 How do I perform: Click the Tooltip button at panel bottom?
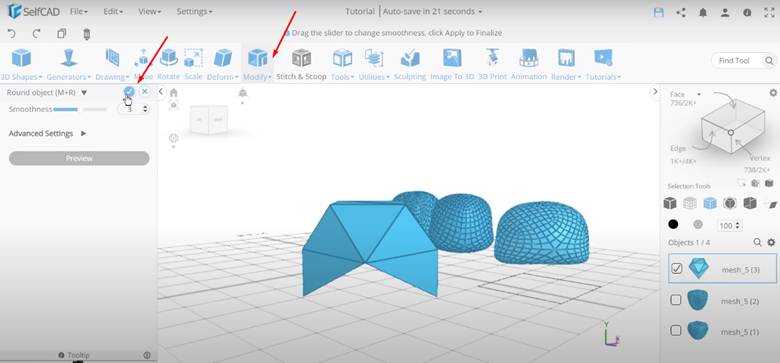[74, 355]
